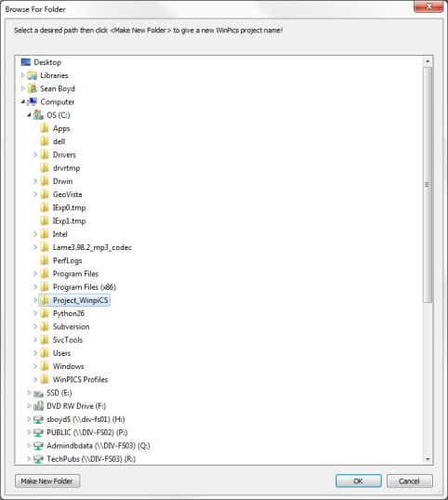448x500 pixels.
Task: Click the Computer icon in tree
Action: coord(33,101)
